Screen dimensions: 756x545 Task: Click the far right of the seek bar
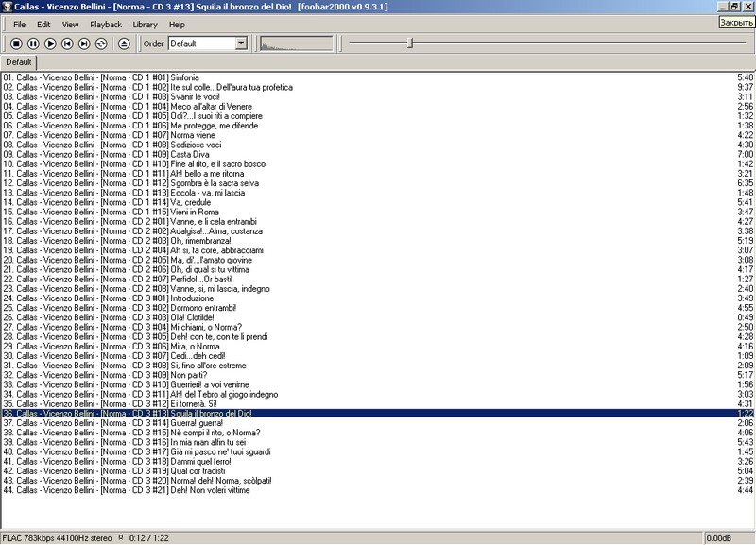744,43
